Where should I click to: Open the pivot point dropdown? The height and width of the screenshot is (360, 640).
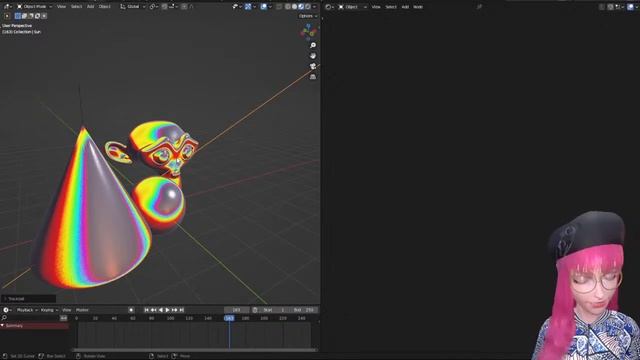153,7
